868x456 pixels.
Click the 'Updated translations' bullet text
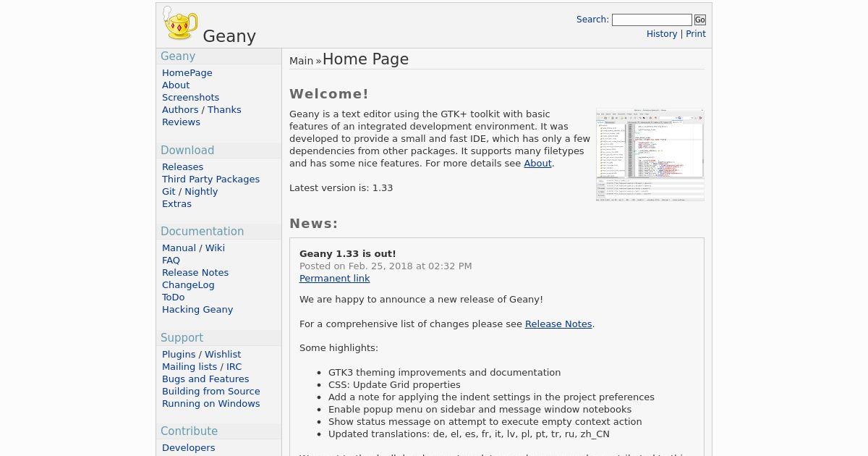tap(469, 434)
